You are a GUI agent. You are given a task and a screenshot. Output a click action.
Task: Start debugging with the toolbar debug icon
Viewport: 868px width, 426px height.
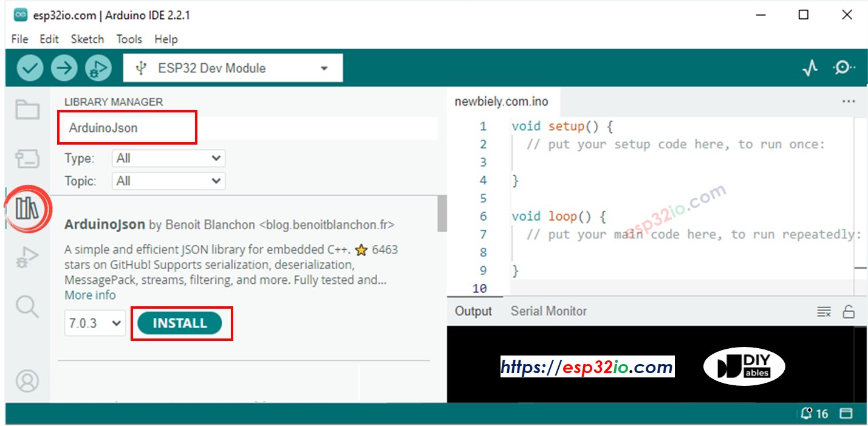[97, 67]
